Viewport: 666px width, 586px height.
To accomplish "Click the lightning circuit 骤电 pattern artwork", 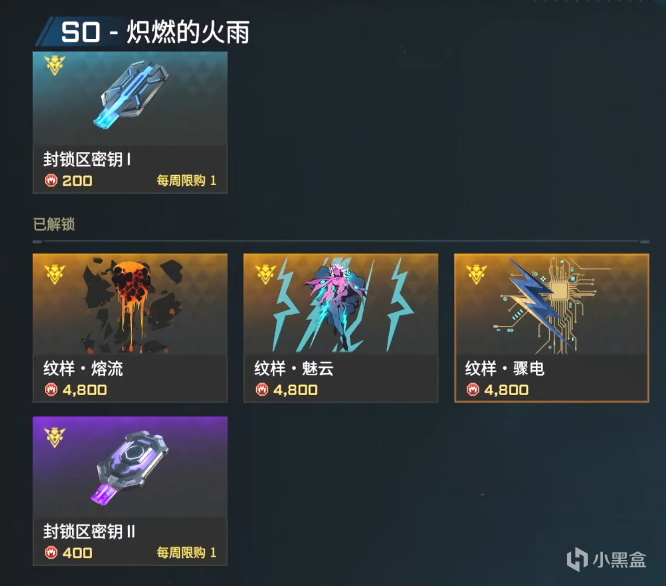I will coord(550,305).
